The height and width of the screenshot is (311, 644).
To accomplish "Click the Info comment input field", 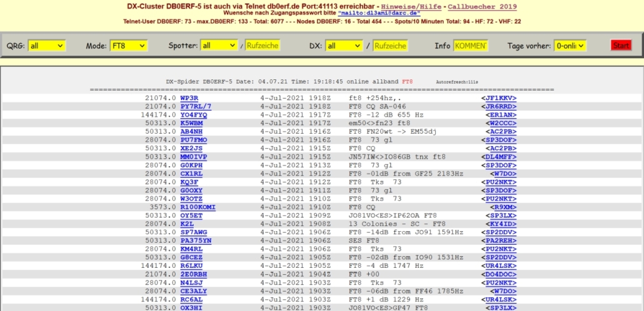I will pyautogui.click(x=470, y=46).
